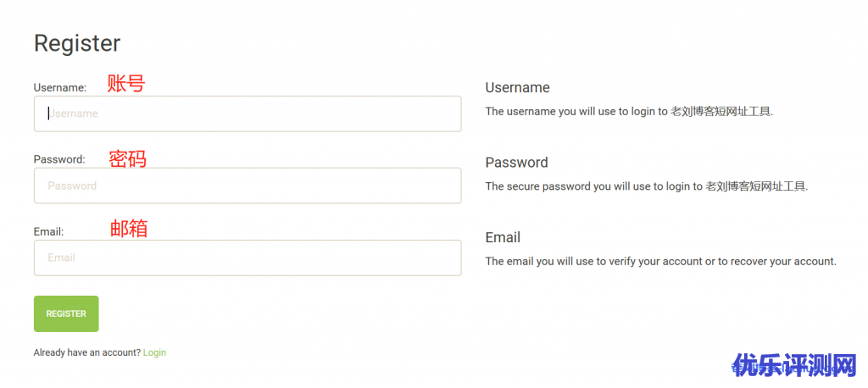This screenshot has height=388, width=868.
Task: Click the red 邮箱 annotation
Action: (x=129, y=228)
